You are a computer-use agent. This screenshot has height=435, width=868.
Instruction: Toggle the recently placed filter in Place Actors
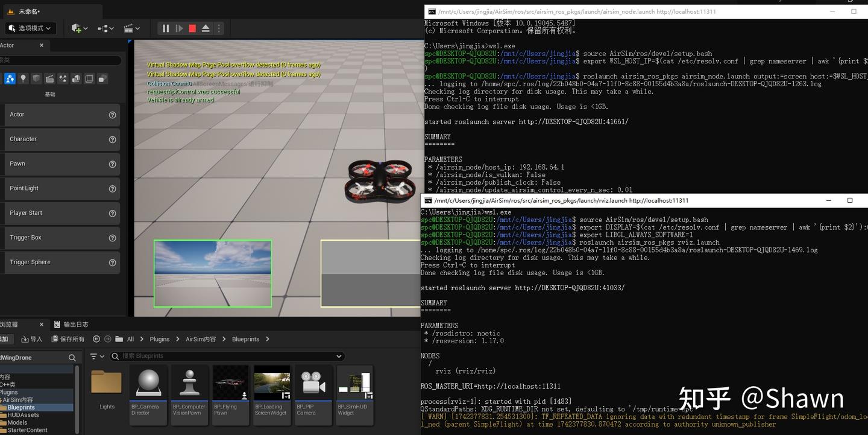point(10,78)
